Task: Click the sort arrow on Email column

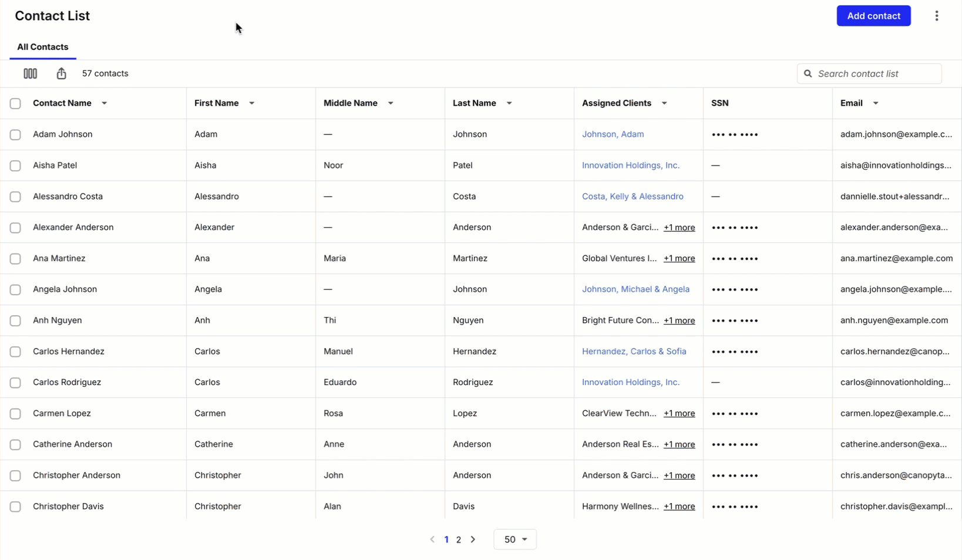Action: (876, 103)
